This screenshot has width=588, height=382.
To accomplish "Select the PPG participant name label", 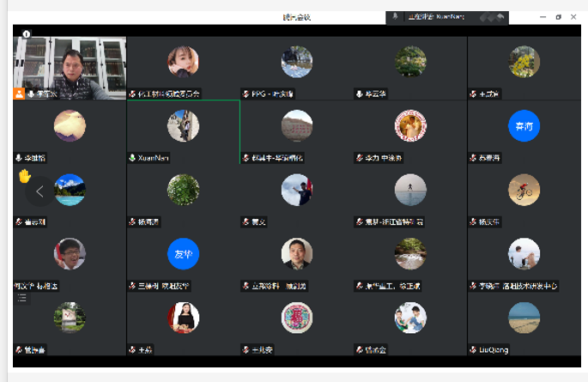I will pos(272,94).
